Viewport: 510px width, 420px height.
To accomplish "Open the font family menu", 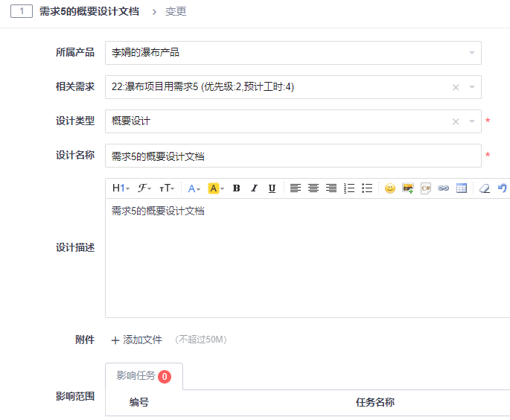I will pyautogui.click(x=144, y=188).
